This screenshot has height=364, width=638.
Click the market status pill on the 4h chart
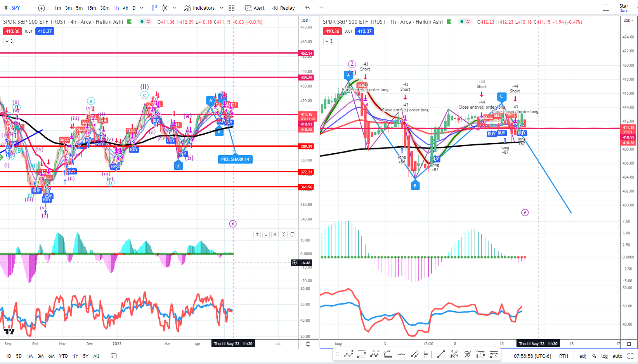(146, 22)
